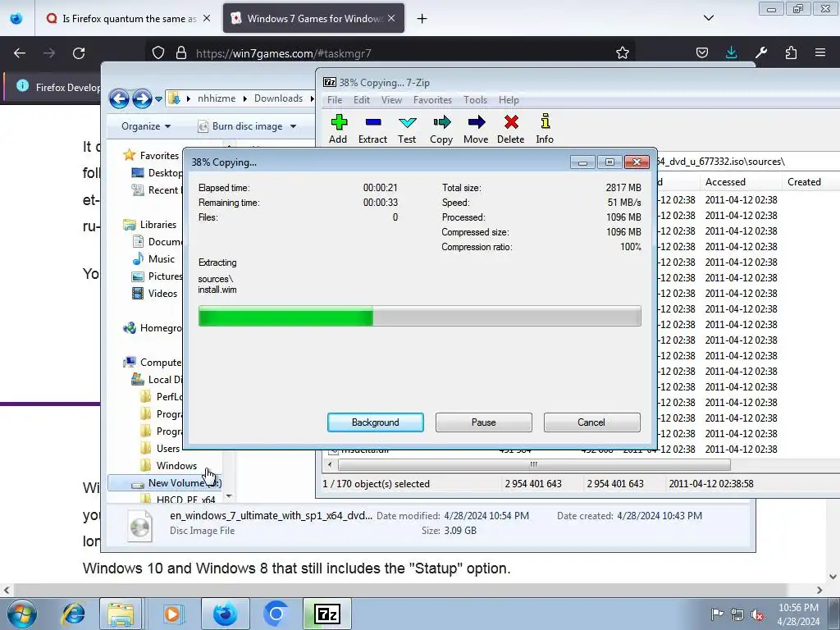Click the Test icon in 7-Zip toolbar
The width and height of the screenshot is (840, 630).
pos(407,129)
